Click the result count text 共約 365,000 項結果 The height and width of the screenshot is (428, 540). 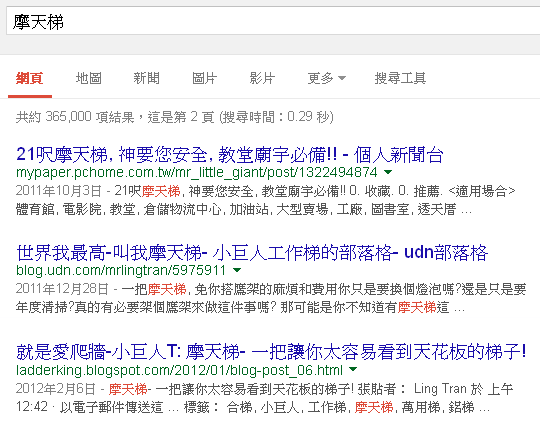tap(75, 117)
